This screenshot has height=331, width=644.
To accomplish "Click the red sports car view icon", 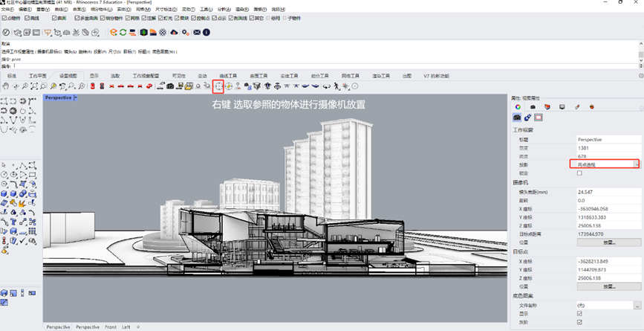I will coord(149,86).
